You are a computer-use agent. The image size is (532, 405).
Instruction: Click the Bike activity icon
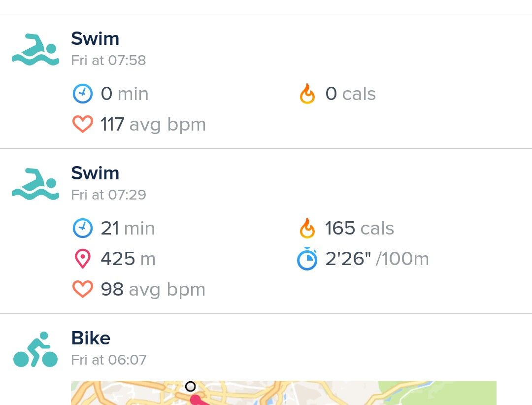[x=35, y=348]
